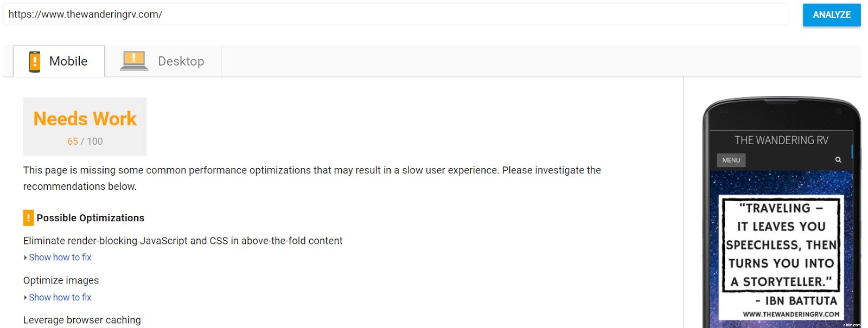Image resolution: width=868 pixels, height=328 pixels.
Task: Click the MENU button in the phone mockup
Action: (731, 159)
